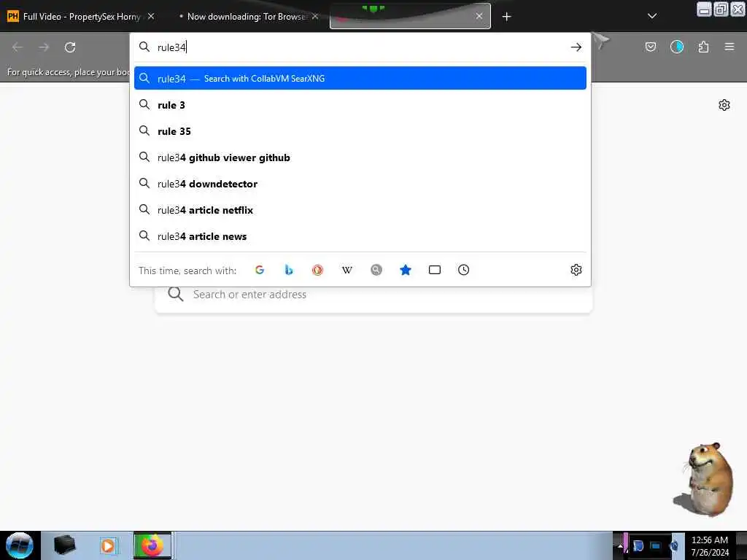Screen dimensions: 747x560
Task: Open the media player taskbar icon
Action: (108, 545)
